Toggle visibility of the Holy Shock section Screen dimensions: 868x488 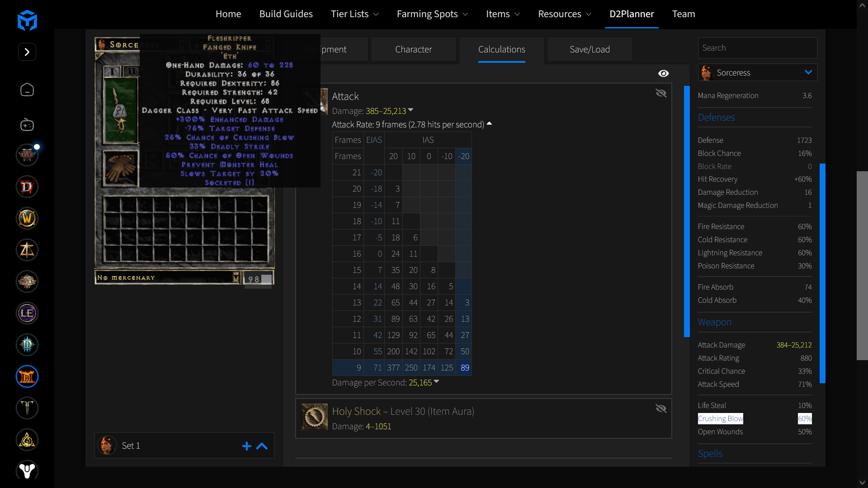point(661,408)
